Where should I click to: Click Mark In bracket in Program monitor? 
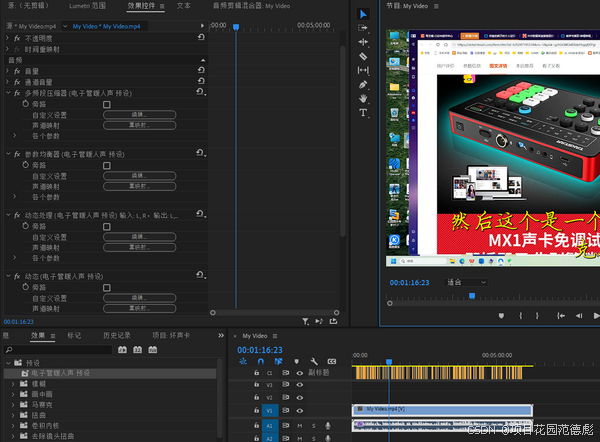pyautogui.click(x=520, y=316)
